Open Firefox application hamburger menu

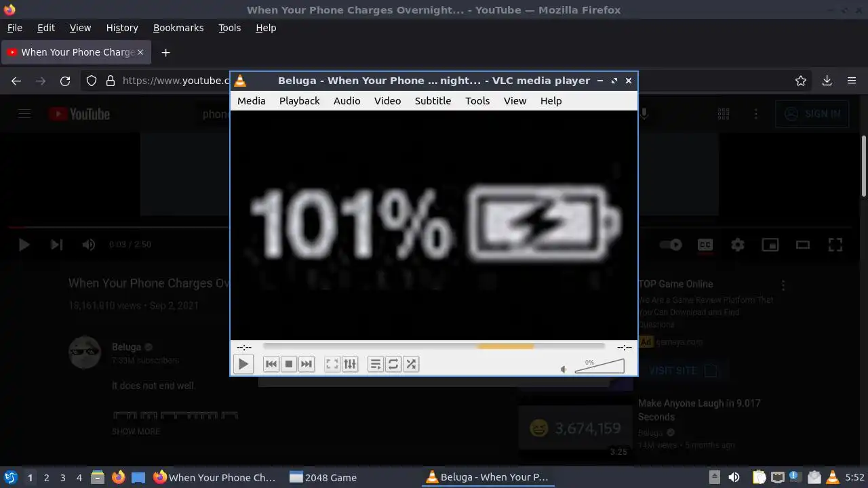pyautogui.click(x=852, y=81)
